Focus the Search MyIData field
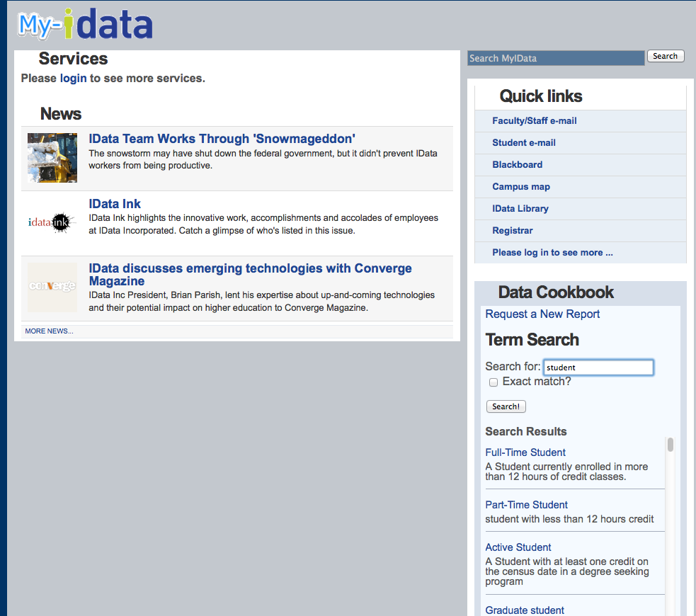The image size is (696, 616). click(x=556, y=58)
